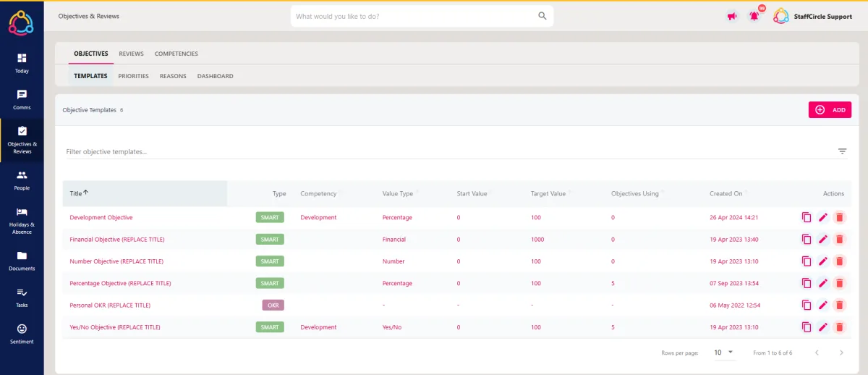
Task: Open the notifications bell icon
Action: 755,15
